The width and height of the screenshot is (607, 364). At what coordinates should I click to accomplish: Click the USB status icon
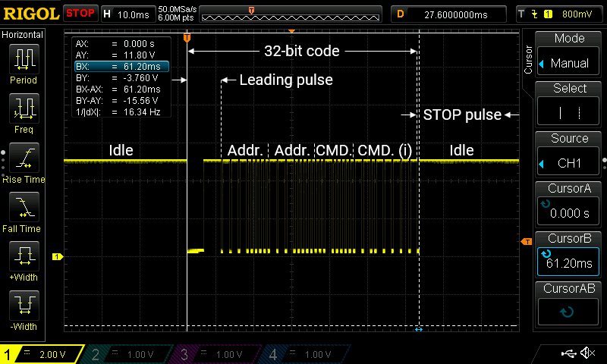[x=568, y=353]
